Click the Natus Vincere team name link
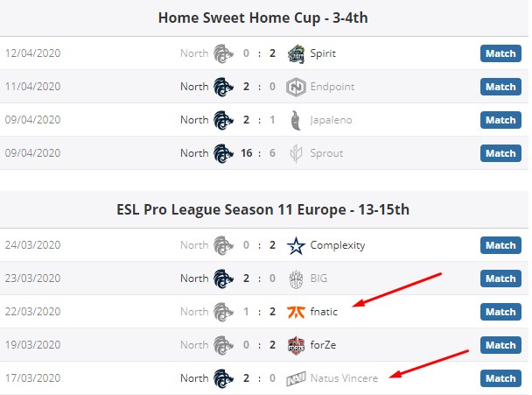The height and width of the screenshot is (395, 532). click(344, 378)
